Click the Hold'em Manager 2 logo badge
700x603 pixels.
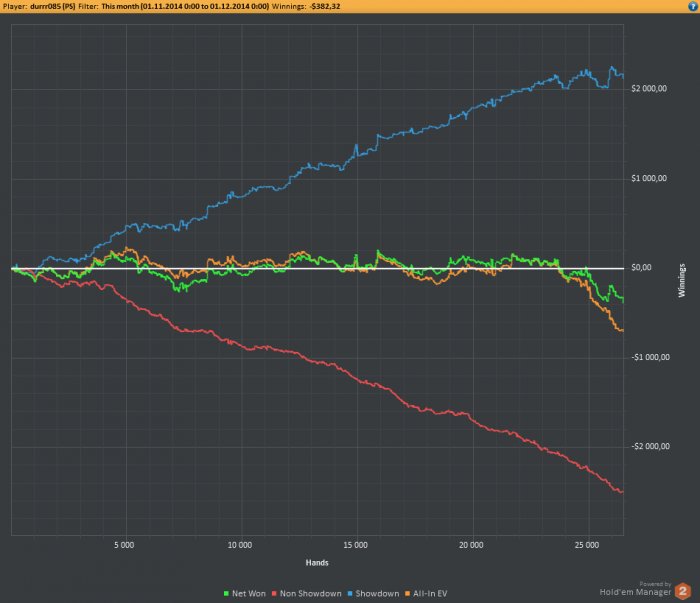[x=683, y=591]
